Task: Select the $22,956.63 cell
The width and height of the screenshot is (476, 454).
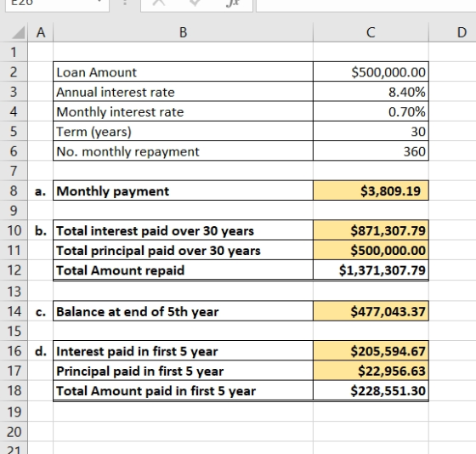Action: 371,371
